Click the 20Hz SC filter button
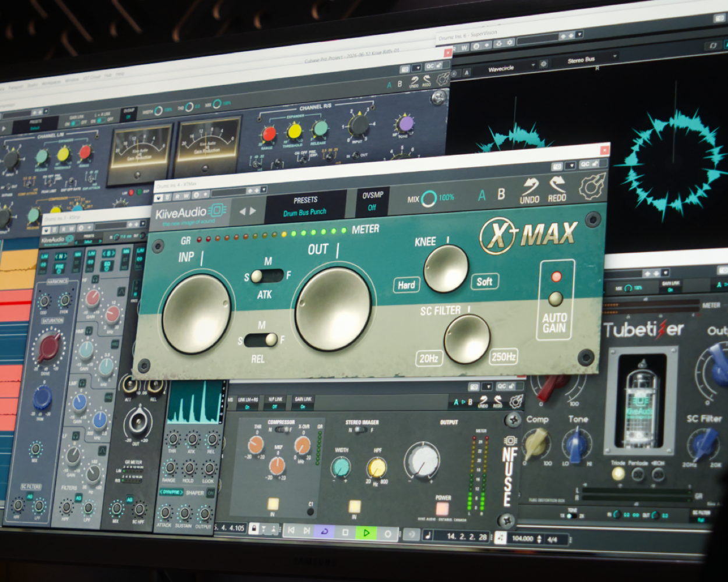728x582 pixels. click(429, 359)
